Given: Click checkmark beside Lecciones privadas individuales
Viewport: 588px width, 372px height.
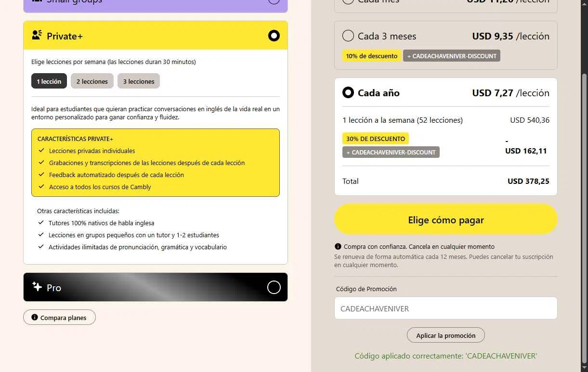Looking at the screenshot, I should (41, 151).
